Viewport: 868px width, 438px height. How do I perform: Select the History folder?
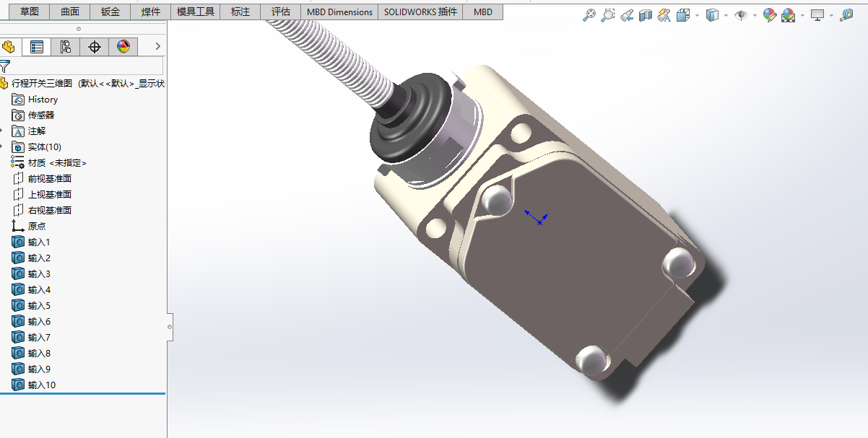point(35,100)
